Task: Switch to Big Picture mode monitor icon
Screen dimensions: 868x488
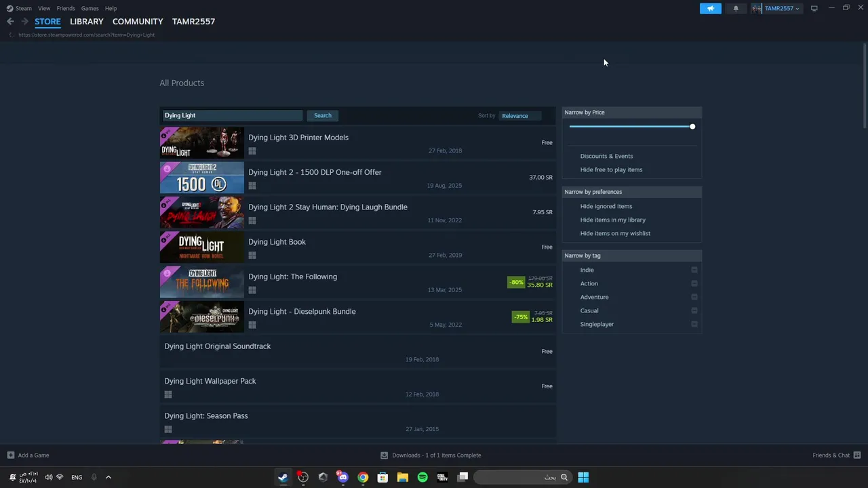Action: pyautogui.click(x=814, y=8)
